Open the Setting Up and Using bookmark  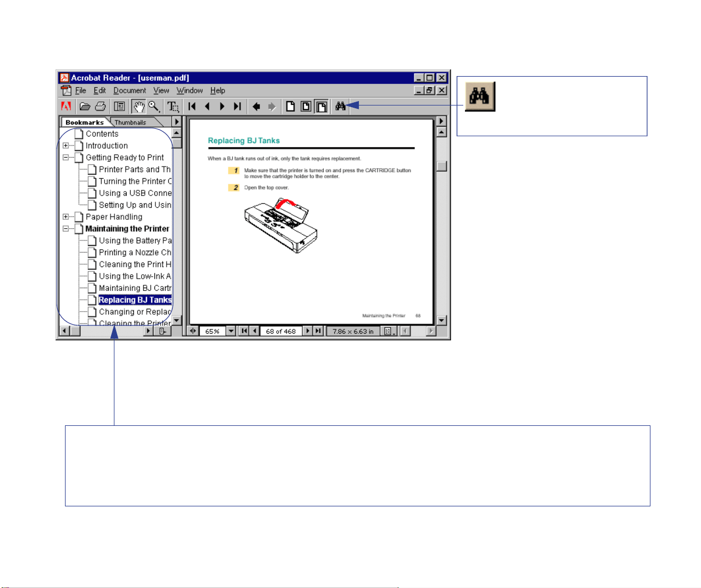click(136, 205)
